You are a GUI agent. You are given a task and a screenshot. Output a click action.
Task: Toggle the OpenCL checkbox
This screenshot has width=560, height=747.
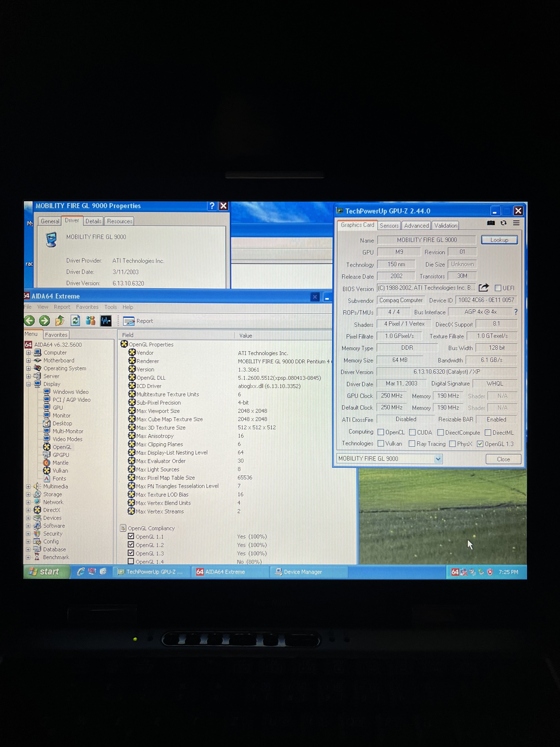point(381,432)
